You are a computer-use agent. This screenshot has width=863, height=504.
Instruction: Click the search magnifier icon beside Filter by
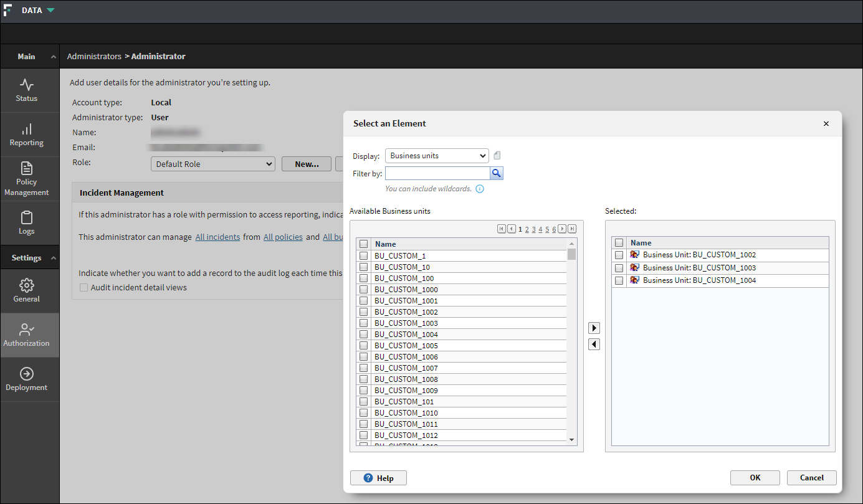coord(497,174)
